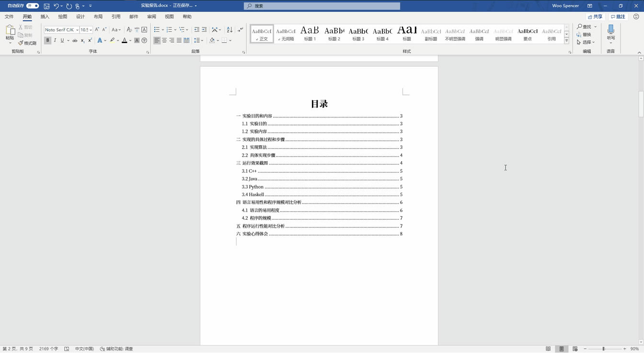
Task: Click the zoom slider in status bar
Action: (603, 349)
